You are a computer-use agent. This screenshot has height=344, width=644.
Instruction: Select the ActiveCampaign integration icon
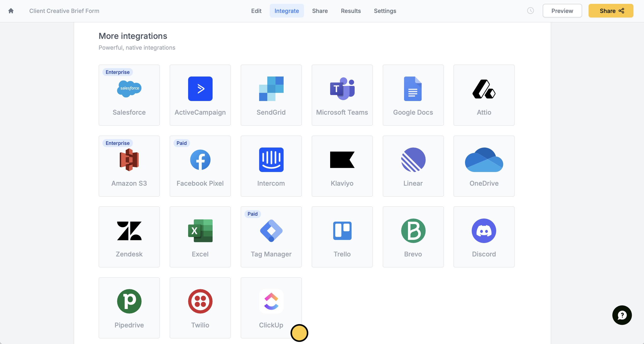[x=200, y=89]
